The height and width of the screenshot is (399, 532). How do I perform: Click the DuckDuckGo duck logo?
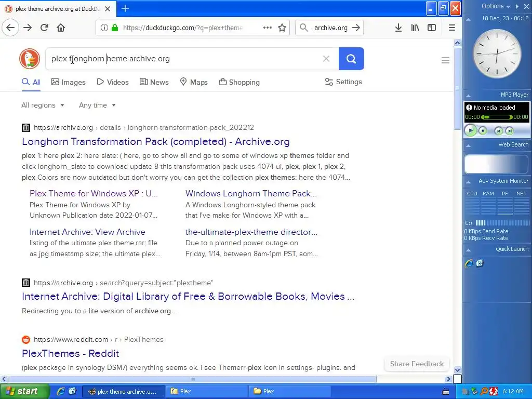coord(30,59)
